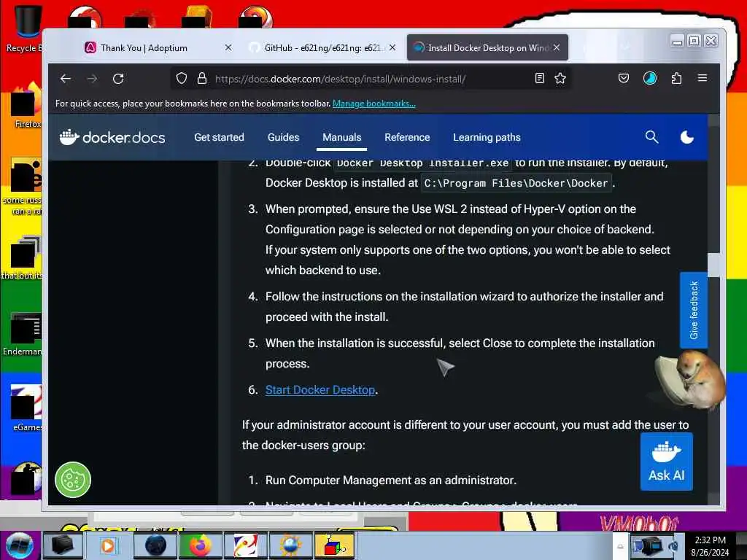
Task: Close the GitHub e621ng tab
Action: pos(392,47)
